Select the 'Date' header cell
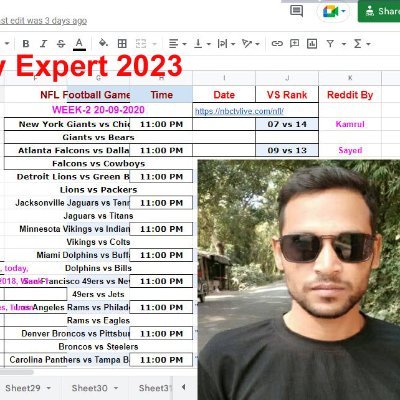Screen dimensions: 400x400 pos(224,95)
